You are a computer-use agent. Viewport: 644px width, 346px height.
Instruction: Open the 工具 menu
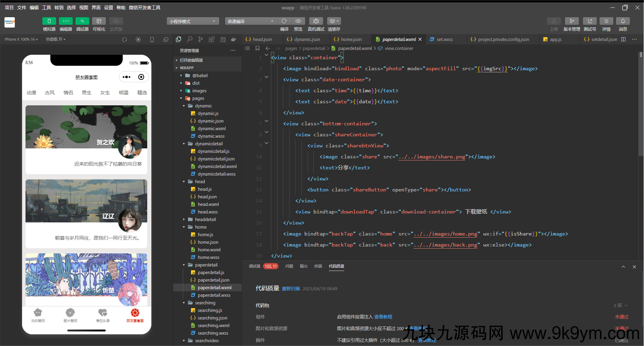point(47,8)
